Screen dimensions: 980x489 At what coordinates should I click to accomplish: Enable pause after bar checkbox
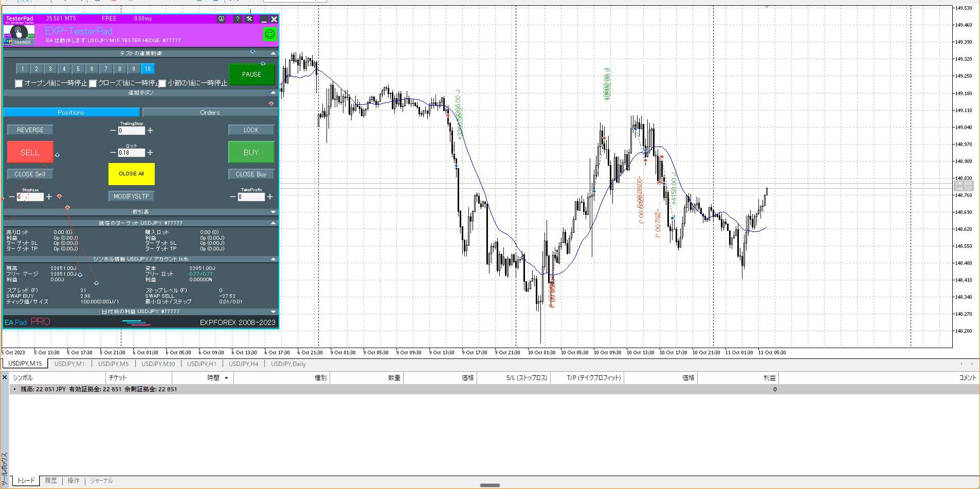(x=162, y=83)
